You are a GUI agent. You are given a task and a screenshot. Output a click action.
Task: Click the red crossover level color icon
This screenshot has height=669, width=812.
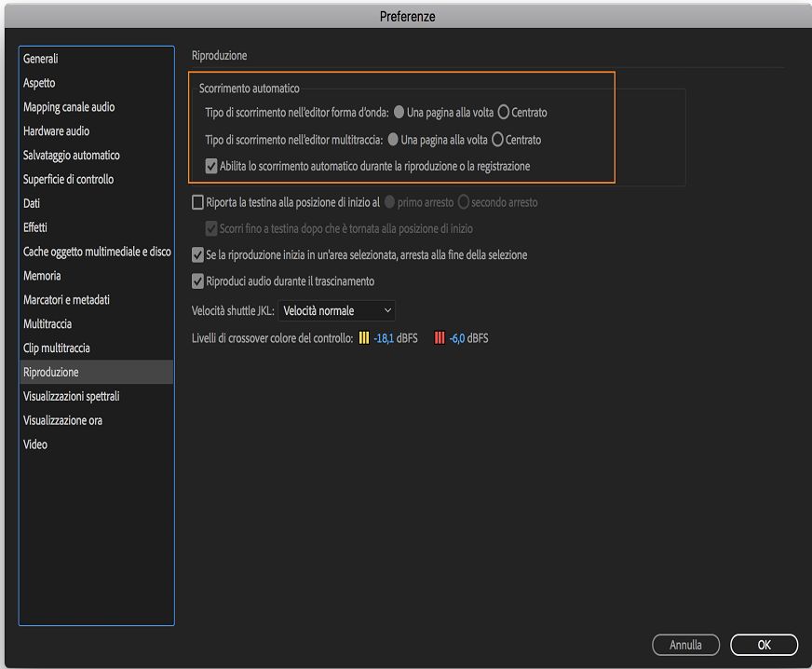pos(440,338)
